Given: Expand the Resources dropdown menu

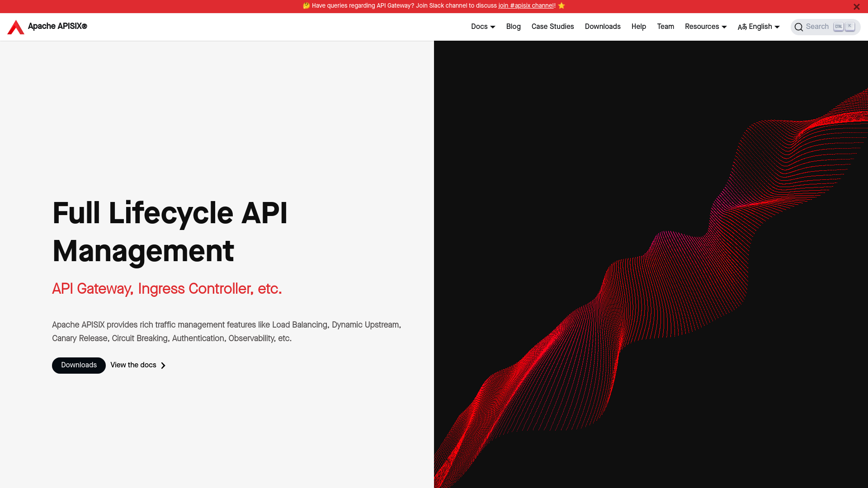Looking at the screenshot, I should pyautogui.click(x=706, y=27).
